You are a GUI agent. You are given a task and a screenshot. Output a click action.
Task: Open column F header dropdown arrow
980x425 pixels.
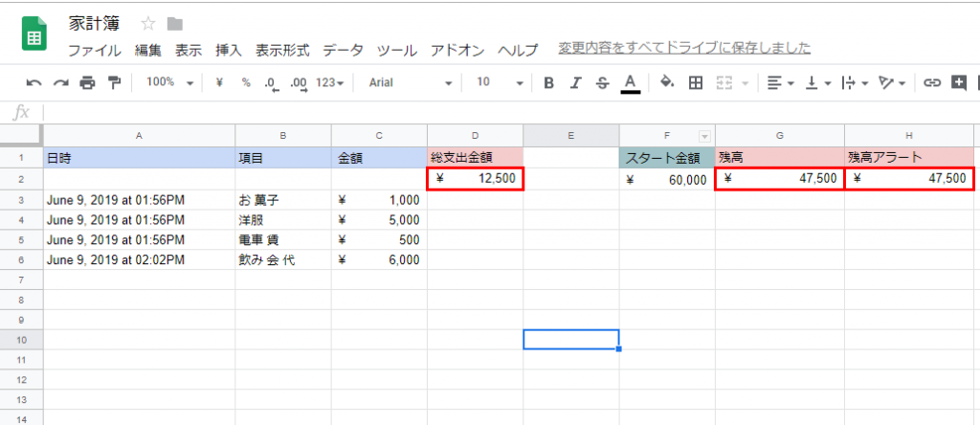(705, 136)
